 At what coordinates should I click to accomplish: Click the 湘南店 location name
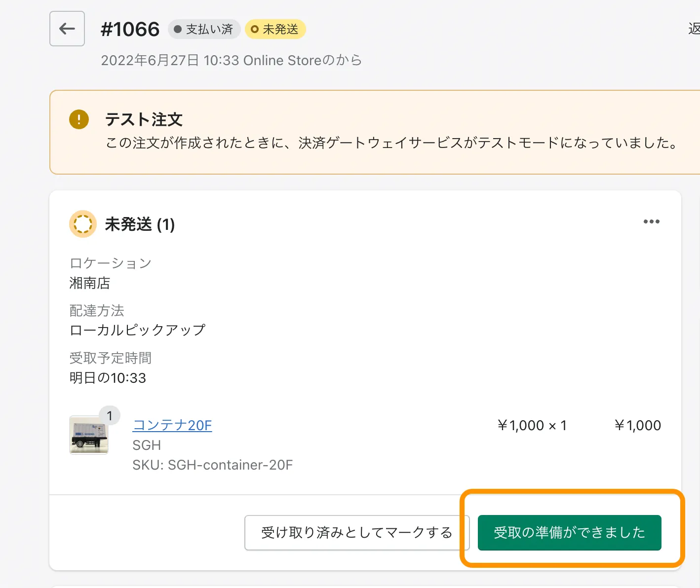click(90, 283)
